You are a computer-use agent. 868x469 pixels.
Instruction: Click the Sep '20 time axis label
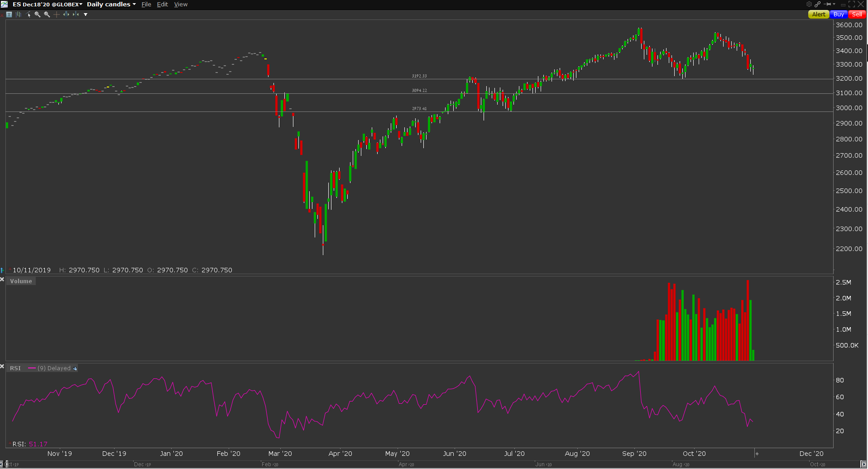click(x=634, y=454)
